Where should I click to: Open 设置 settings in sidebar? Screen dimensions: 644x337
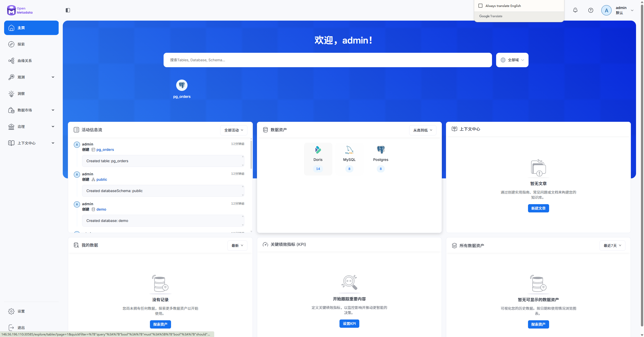tap(31, 311)
